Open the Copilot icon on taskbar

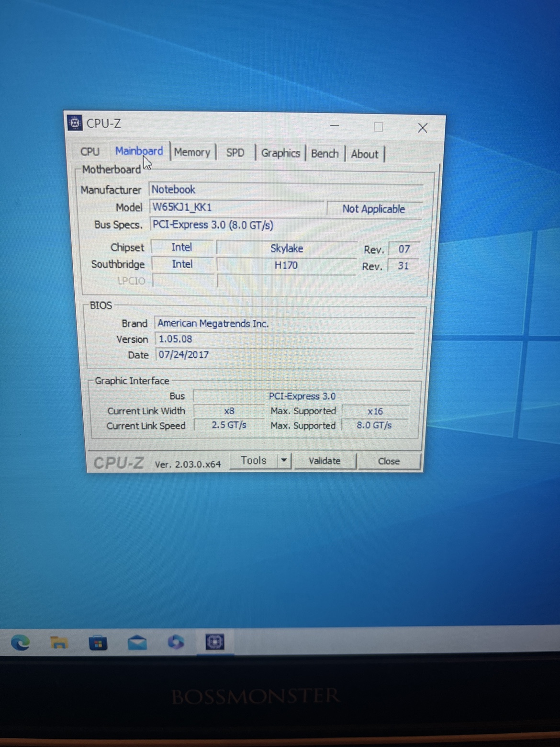[176, 642]
